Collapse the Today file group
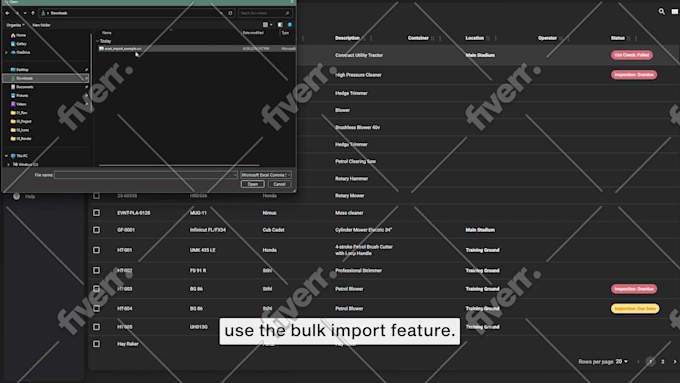Image resolution: width=680 pixels, height=383 pixels. click(97, 41)
